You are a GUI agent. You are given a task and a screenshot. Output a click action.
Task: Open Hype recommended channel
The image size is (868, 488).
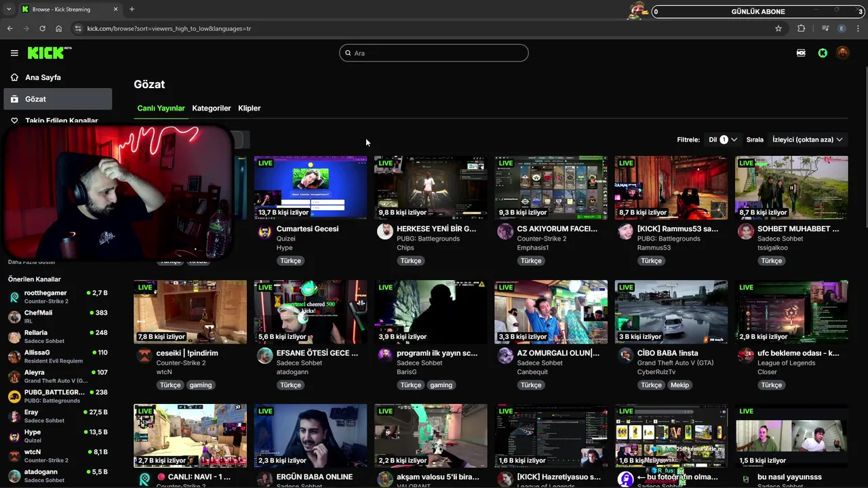pos(58,436)
